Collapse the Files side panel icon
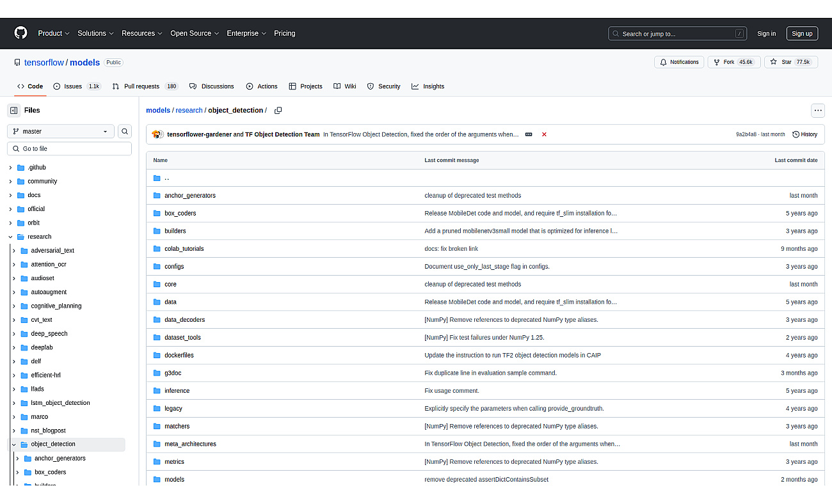The image size is (832, 504). [14, 111]
